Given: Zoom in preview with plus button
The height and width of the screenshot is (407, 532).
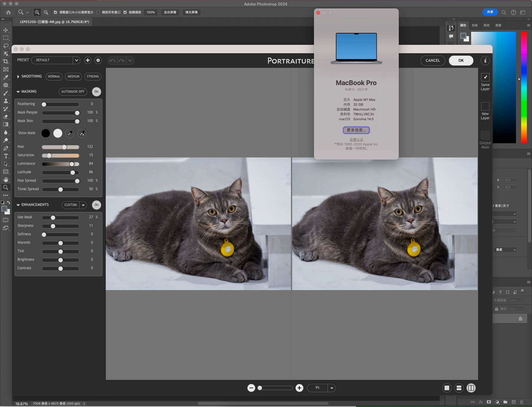Looking at the screenshot, I should click(x=299, y=388).
